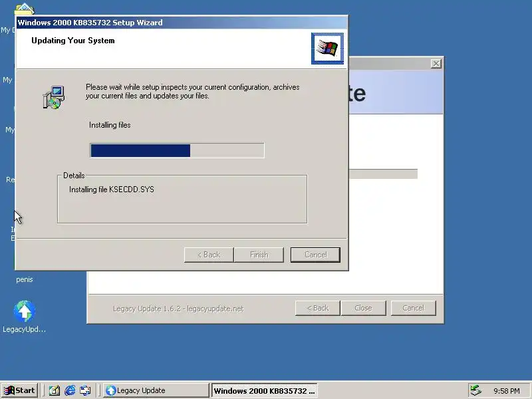Click the Close button in Legacy Update window
The image size is (532, 399).
pyautogui.click(x=363, y=308)
